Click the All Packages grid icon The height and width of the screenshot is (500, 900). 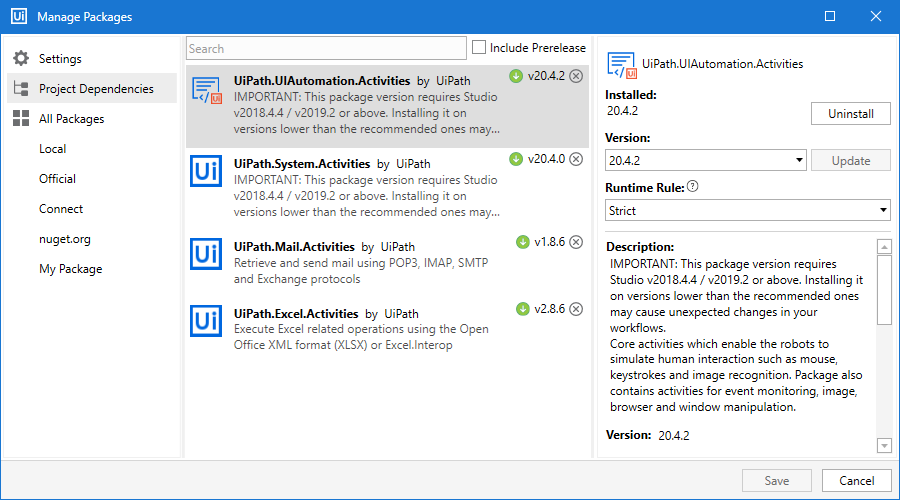click(21, 118)
